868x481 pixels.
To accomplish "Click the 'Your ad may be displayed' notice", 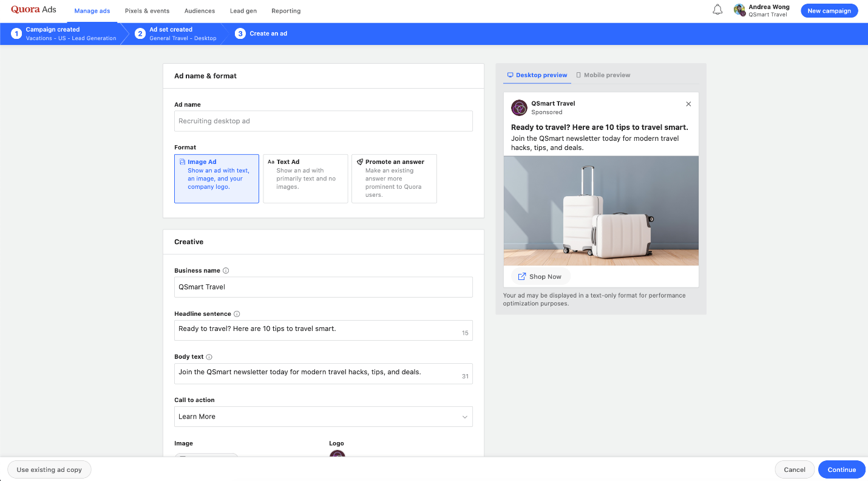I will click(594, 299).
